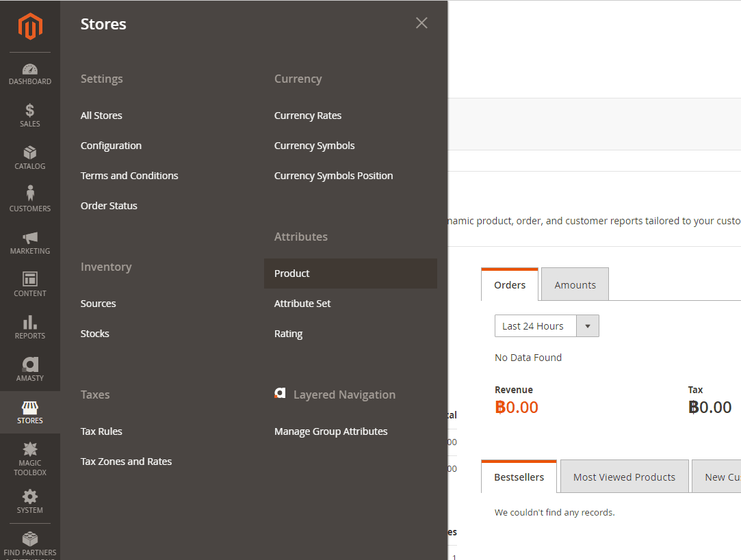This screenshot has width=741, height=560.
Task: Open Tax Zones and Rates
Action: coord(126,462)
